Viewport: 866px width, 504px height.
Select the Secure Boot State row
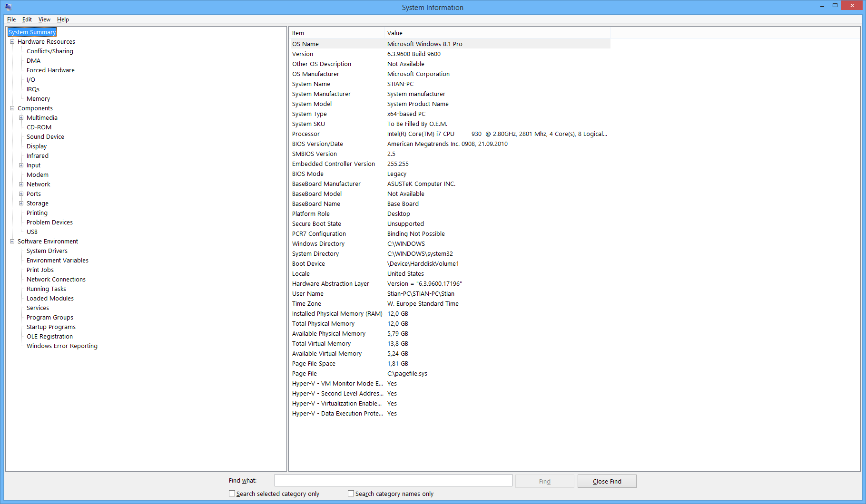coord(450,224)
